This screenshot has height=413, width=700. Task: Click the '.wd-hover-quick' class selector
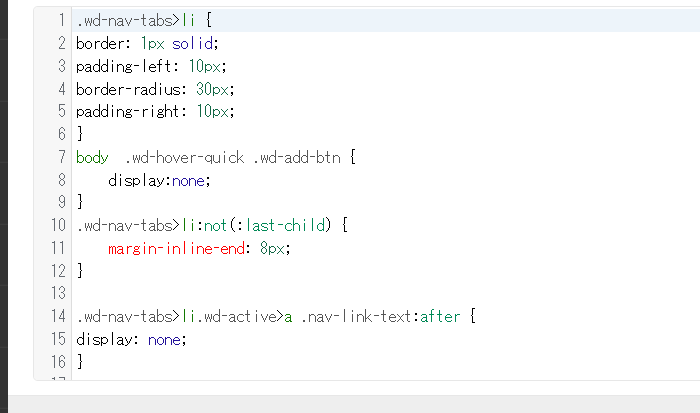[184, 158]
